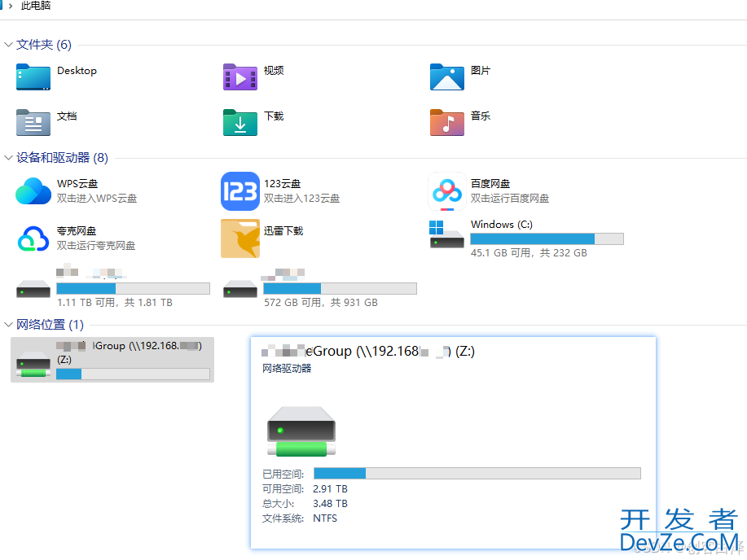Viewport: 747px width, 560px height.
Task: Click 双击进入123云盘 description text
Action: 302,199
